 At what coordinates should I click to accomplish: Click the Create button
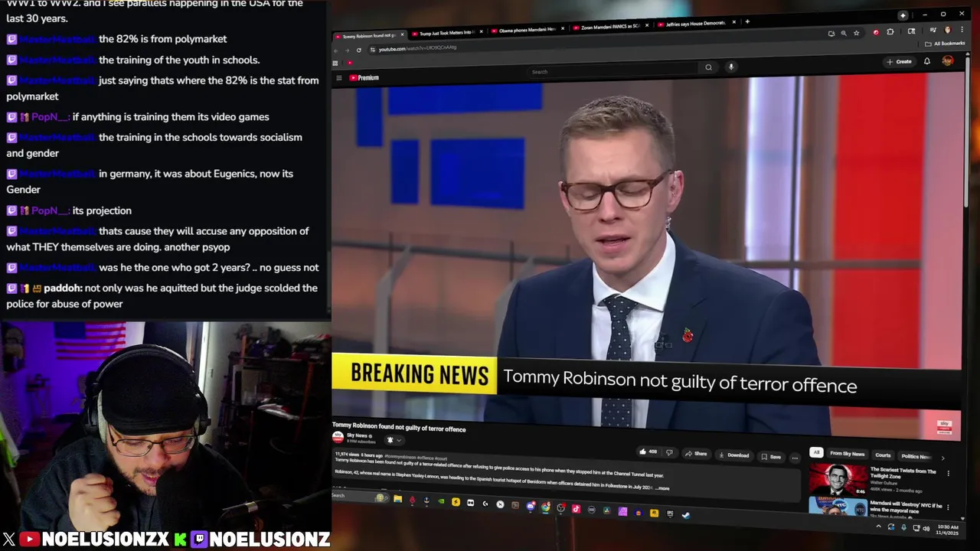tap(900, 61)
